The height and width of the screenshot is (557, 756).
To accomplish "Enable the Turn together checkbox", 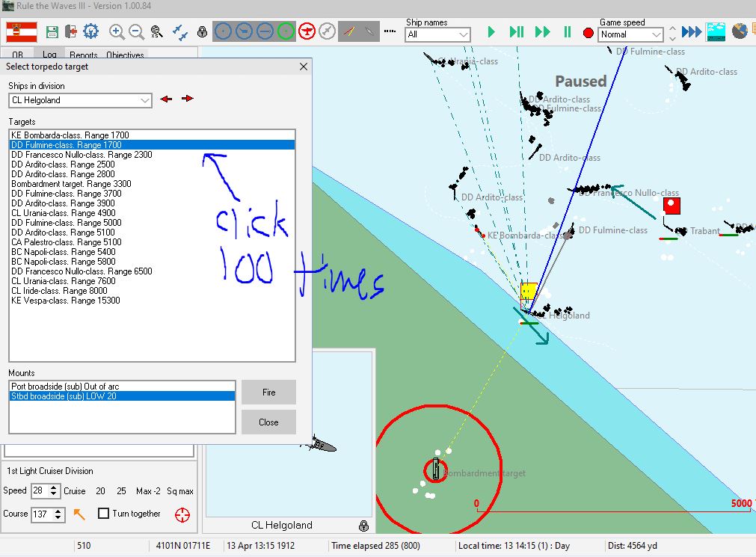I will pyautogui.click(x=103, y=514).
